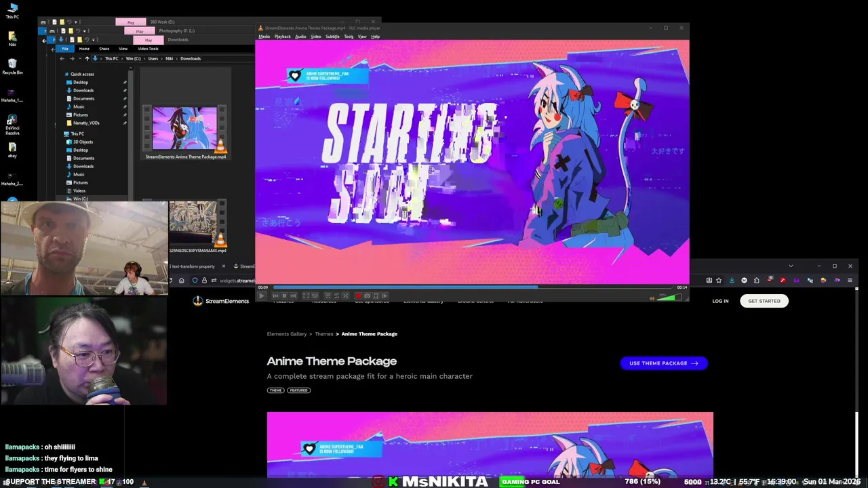The width and height of the screenshot is (868, 488).
Task: Advance VLC frame by frame
Action: (x=384, y=296)
